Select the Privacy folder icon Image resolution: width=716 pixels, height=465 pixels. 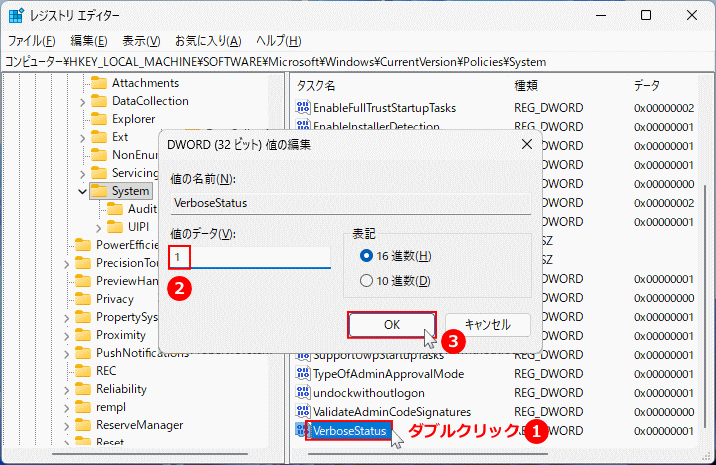83,299
